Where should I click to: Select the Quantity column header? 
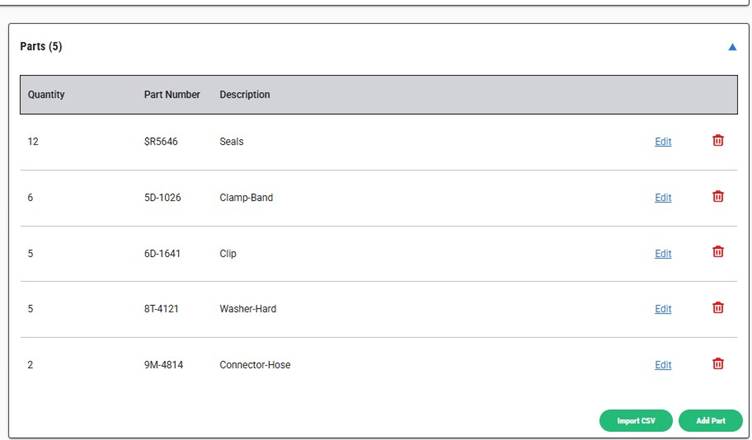pyautogui.click(x=46, y=95)
